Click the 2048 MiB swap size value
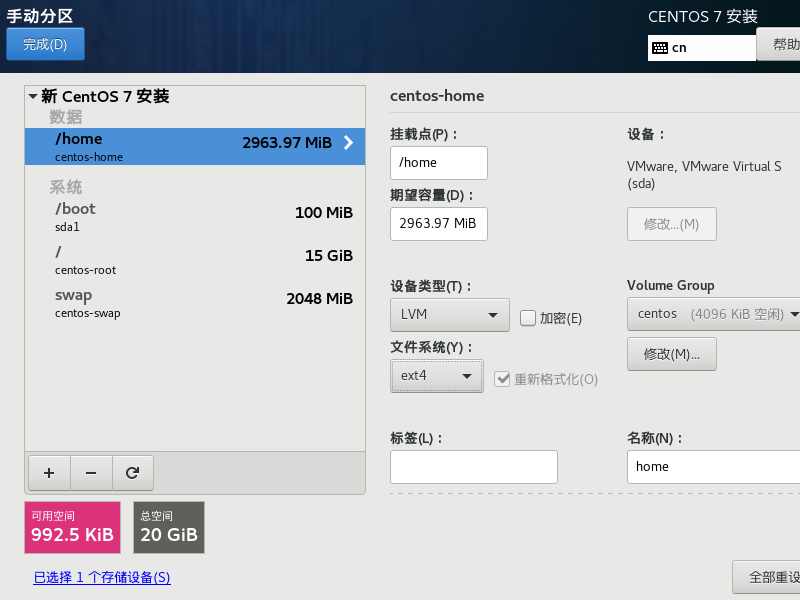Viewport: 800px width, 600px height. tap(319, 298)
